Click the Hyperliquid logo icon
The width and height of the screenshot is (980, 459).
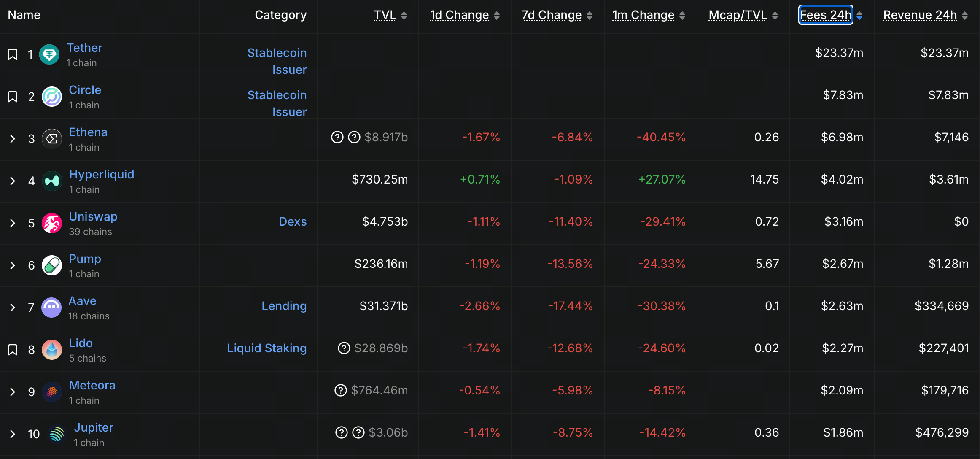click(52, 181)
